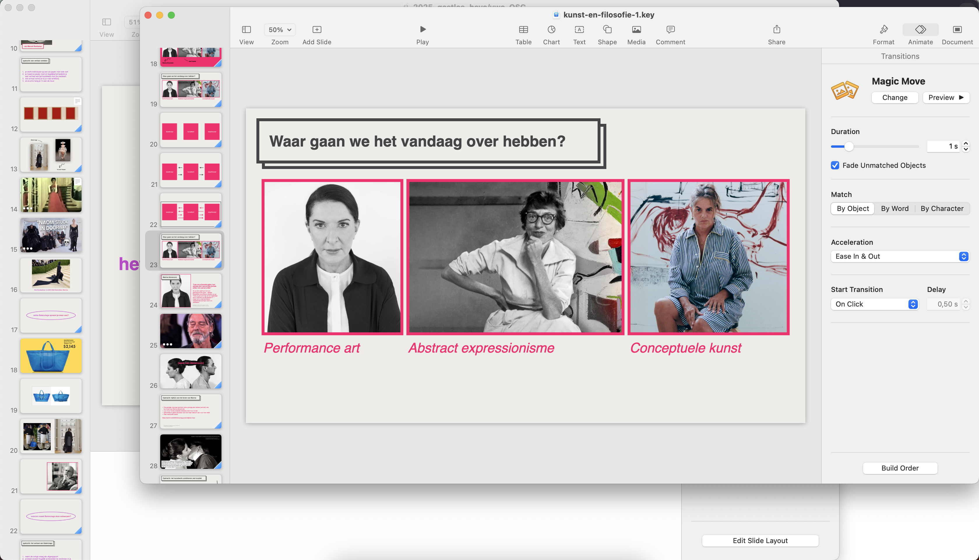
Task: Select slide 27 thumbnail in navigator
Action: click(191, 411)
